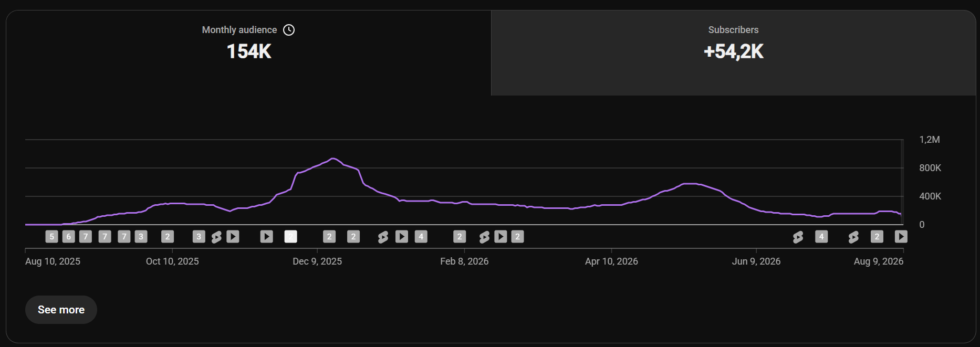This screenshot has width=980, height=347.
Task: Click the chart line's highest peak near Dec 2025
Action: (332, 159)
